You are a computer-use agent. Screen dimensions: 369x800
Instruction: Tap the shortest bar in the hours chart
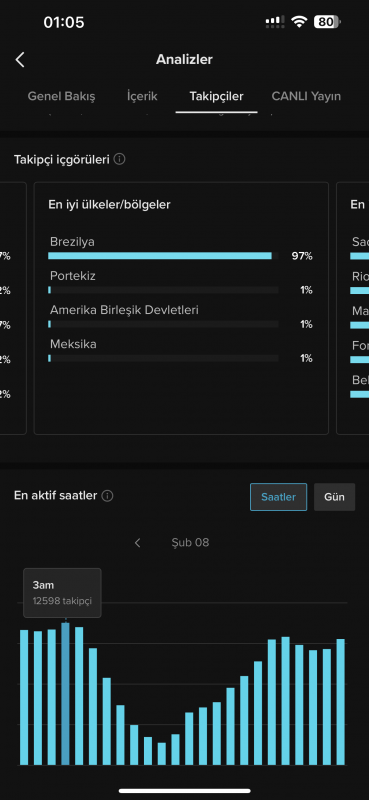pyautogui.click(x=162, y=754)
